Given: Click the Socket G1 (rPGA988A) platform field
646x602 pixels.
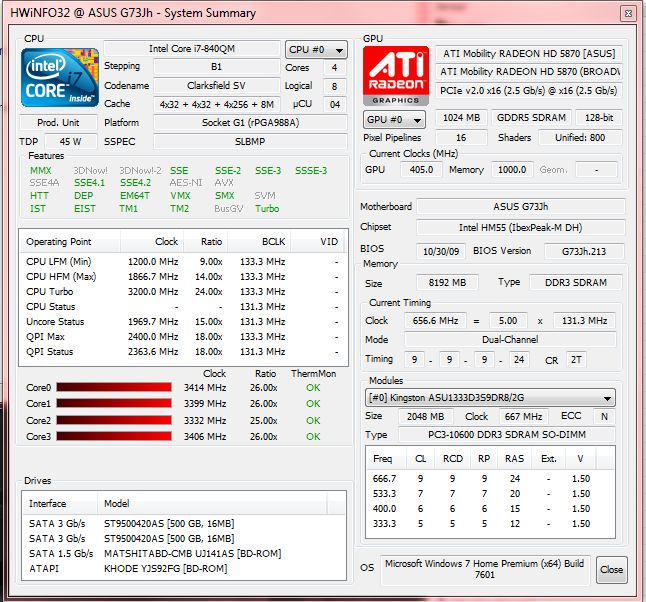Looking at the screenshot, I should 250,123.
